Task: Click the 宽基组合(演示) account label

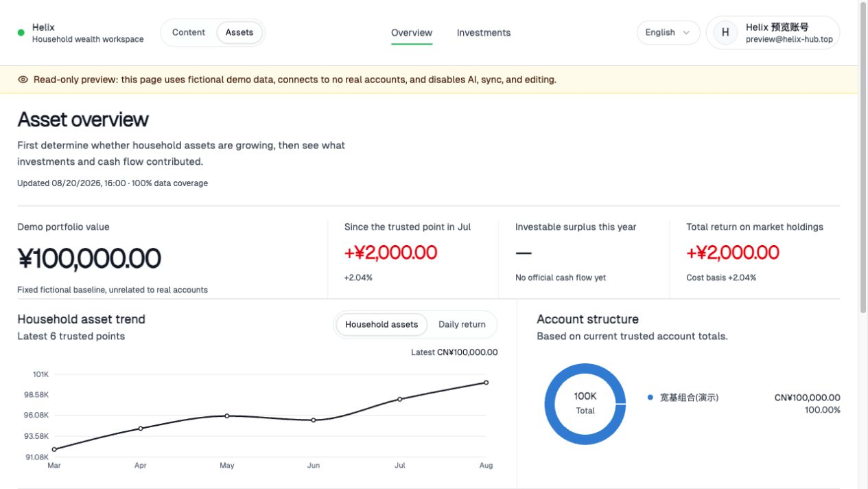Action: point(689,398)
